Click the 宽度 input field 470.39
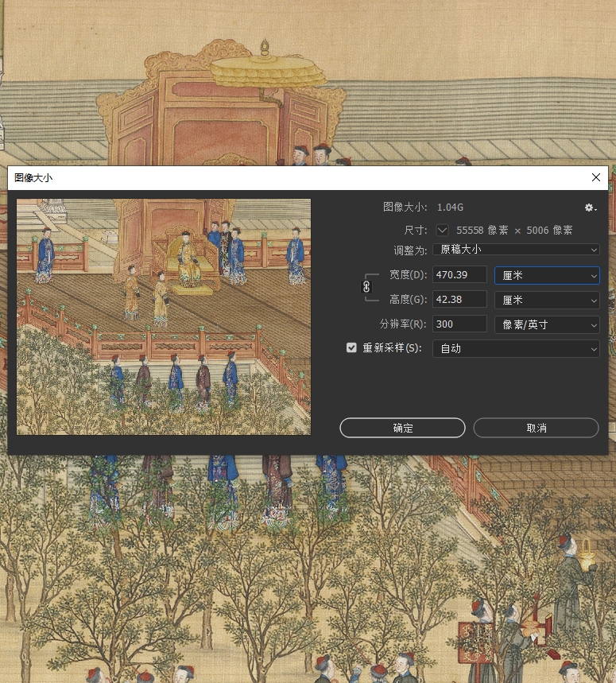Image resolution: width=616 pixels, height=683 pixels. [459, 275]
